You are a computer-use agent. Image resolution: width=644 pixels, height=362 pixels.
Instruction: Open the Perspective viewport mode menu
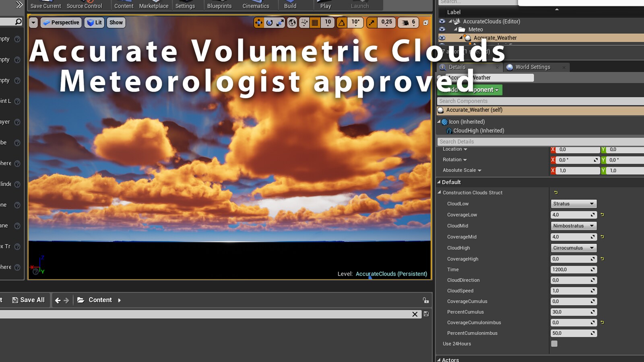pyautogui.click(x=61, y=23)
